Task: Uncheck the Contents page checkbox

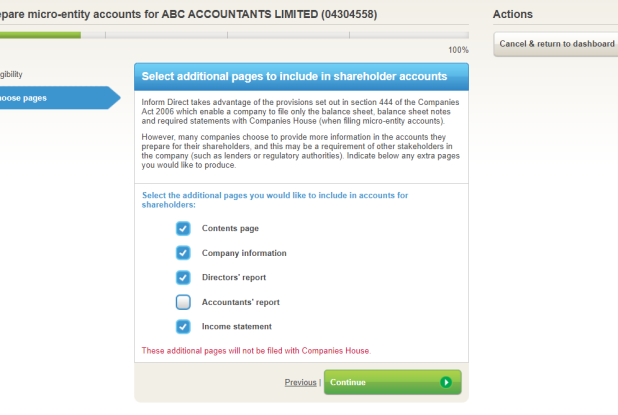Action: click(183, 228)
